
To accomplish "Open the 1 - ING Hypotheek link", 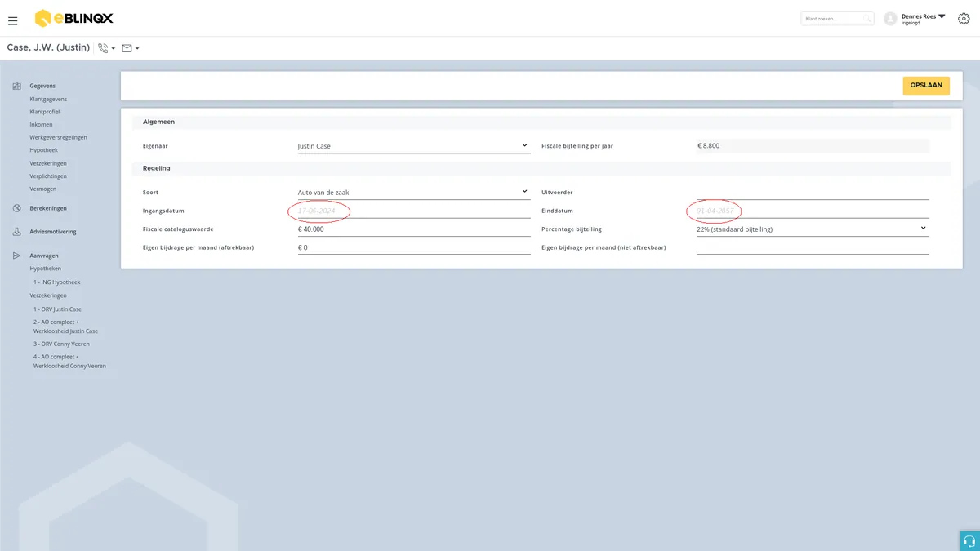I will coord(57,282).
